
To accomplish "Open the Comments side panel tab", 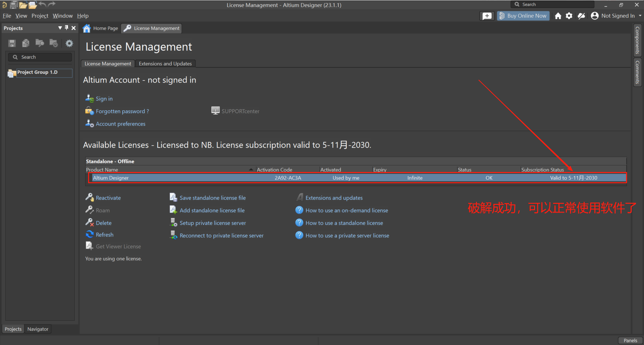I will (637, 72).
